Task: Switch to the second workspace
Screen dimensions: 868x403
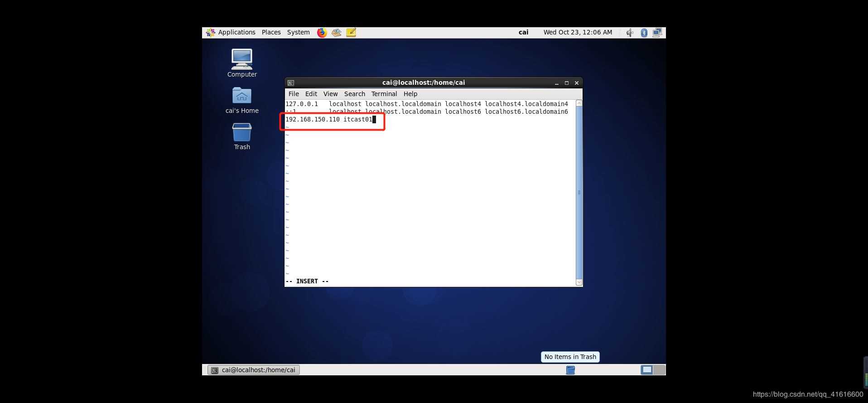Action: [x=660, y=370]
